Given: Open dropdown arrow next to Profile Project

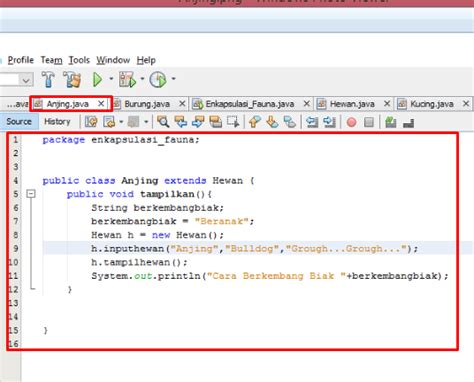Looking at the screenshot, I should point(173,79).
